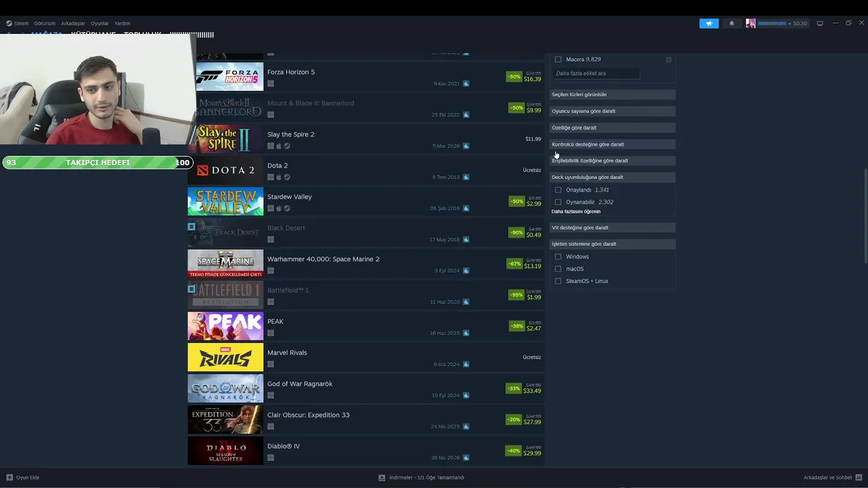
Task: Collapse İşletim sistemine göre daralt section
Action: [x=612, y=244]
